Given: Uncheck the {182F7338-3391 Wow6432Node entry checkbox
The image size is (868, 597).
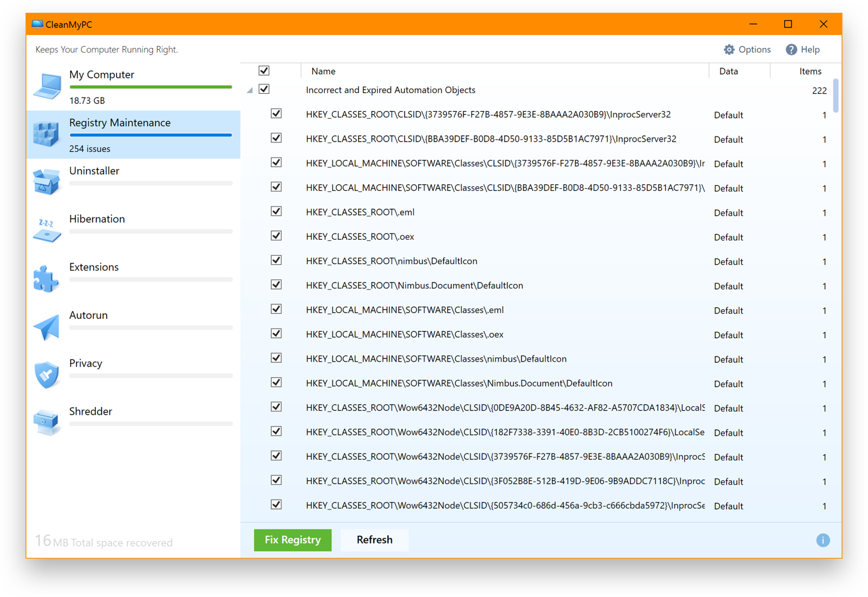Looking at the screenshot, I should pyautogui.click(x=276, y=431).
